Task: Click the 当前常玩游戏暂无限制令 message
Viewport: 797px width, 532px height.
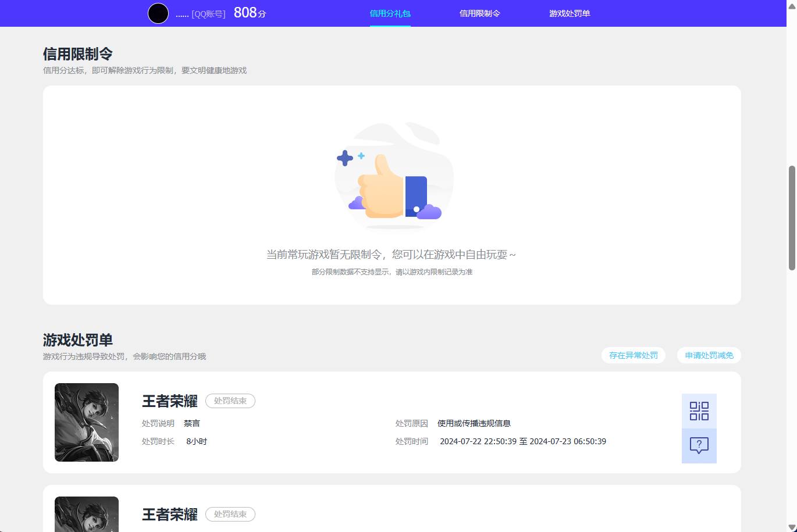Action: coord(391,255)
